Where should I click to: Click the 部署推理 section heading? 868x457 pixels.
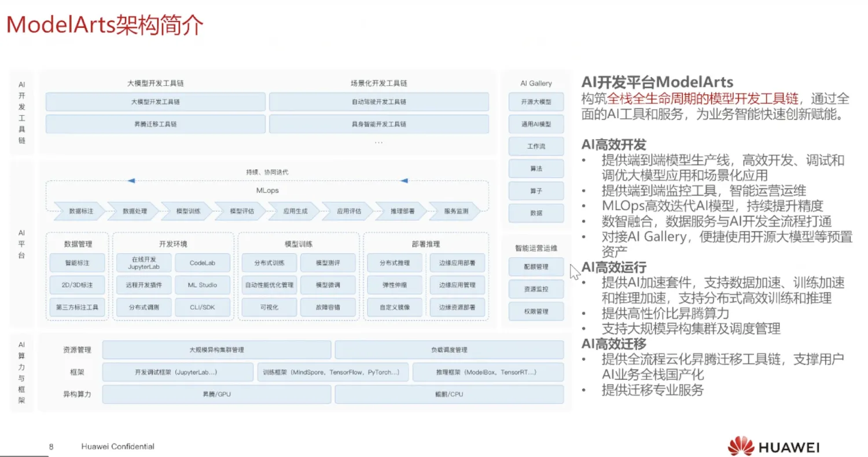tap(426, 244)
